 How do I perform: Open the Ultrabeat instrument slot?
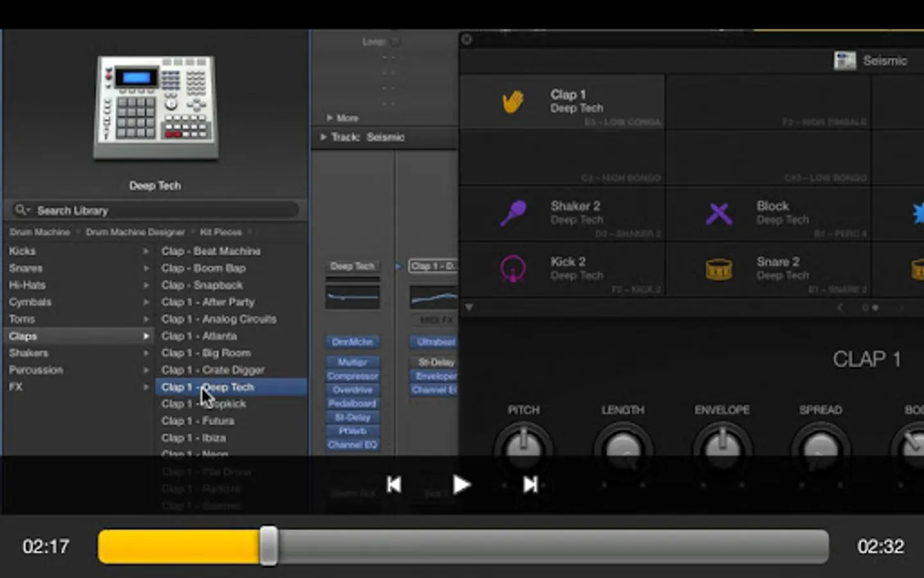(434, 342)
